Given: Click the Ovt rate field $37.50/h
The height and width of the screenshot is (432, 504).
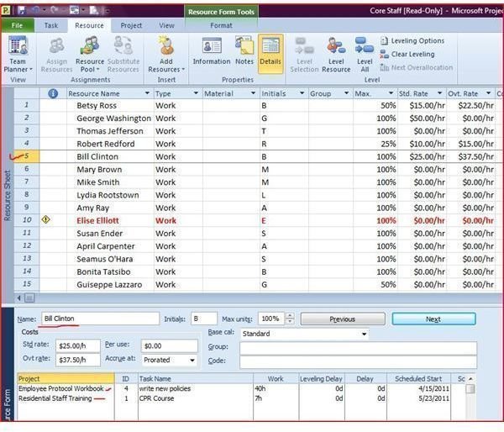Looking at the screenshot, I should [x=78, y=360].
